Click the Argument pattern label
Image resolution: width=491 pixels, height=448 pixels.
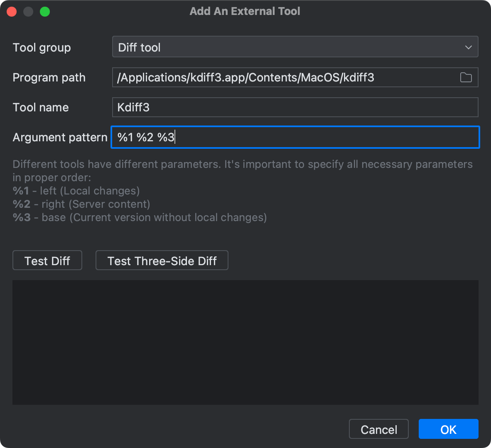(x=60, y=137)
